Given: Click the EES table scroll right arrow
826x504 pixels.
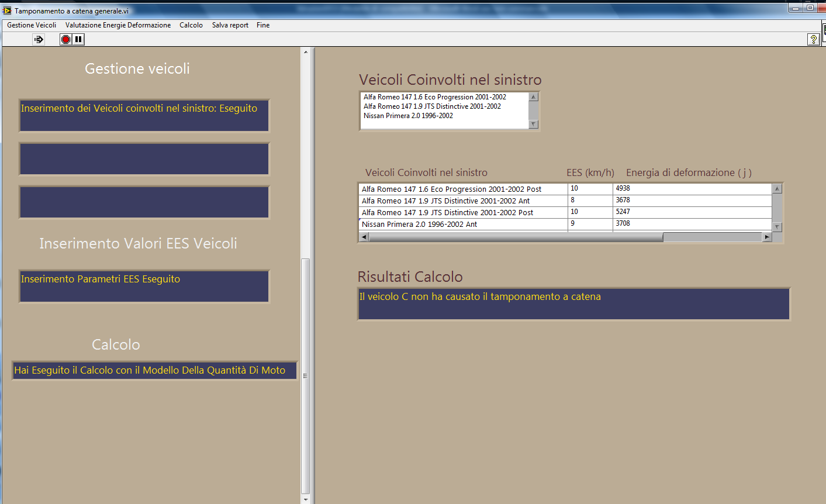Looking at the screenshot, I should pyautogui.click(x=767, y=237).
